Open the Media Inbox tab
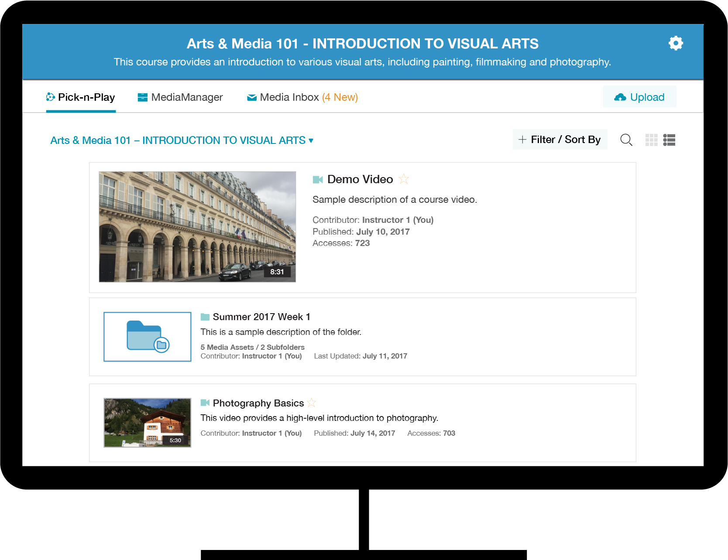 [x=302, y=97]
